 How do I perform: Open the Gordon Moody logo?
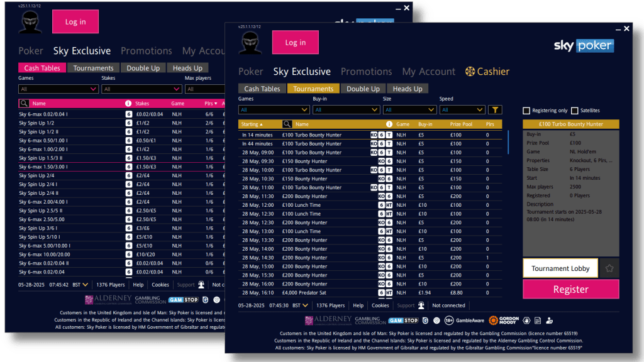tap(504, 320)
